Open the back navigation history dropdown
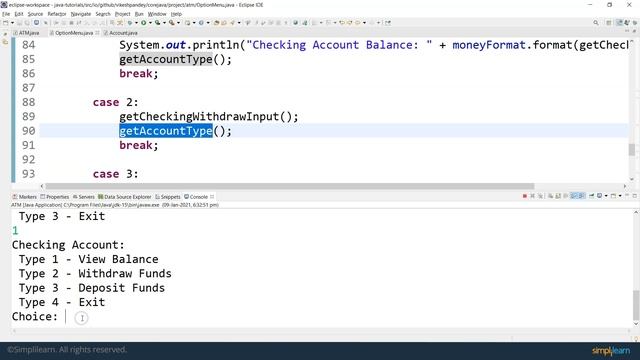 coord(364,23)
